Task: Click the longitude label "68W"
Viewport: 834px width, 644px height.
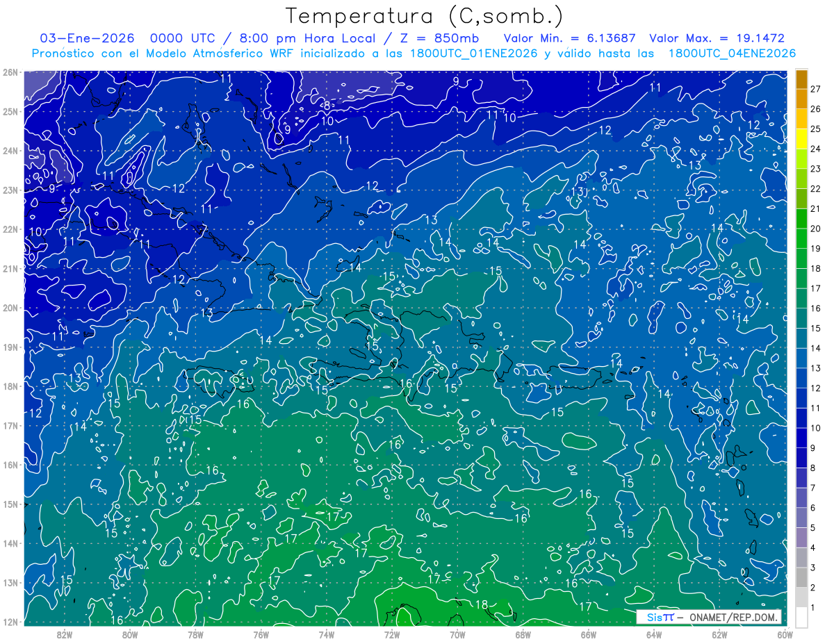Action: [523, 634]
